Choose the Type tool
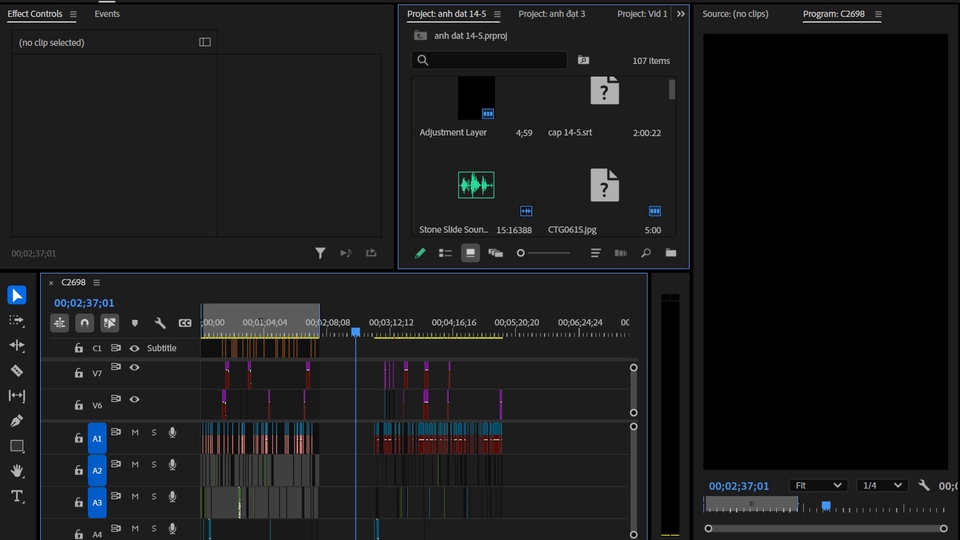Image resolution: width=960 pixels, height=540 pixels. 17,497
